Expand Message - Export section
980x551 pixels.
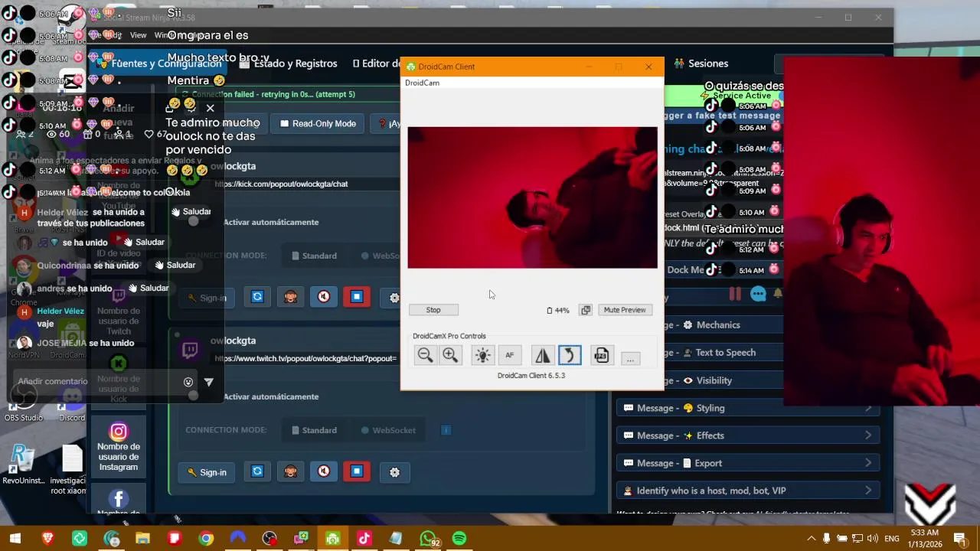(x=748, y=463)
